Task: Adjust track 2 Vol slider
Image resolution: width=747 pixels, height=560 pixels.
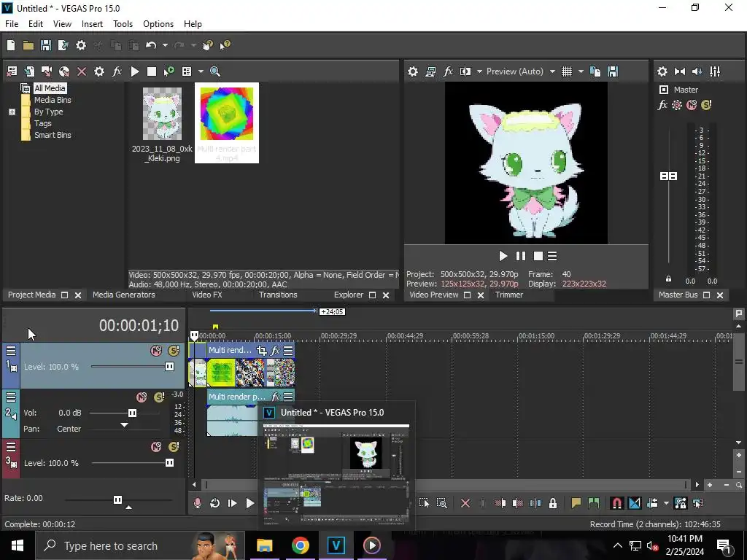Action: tap(132, 413)
